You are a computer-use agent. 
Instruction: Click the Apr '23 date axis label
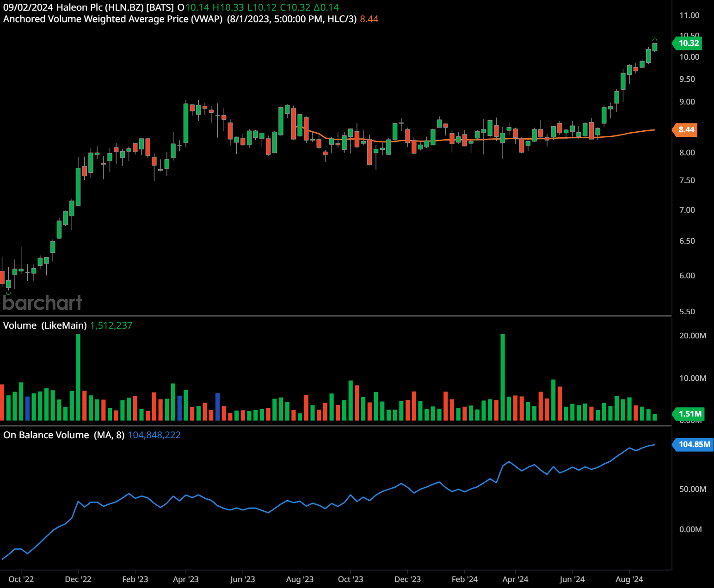(x=186, y=579)
